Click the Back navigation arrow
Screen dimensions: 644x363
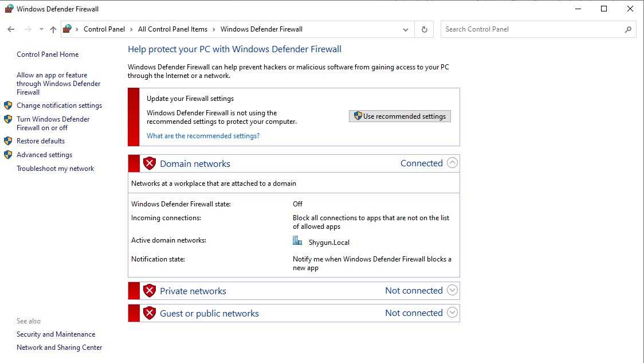click(x=11, y=29)
